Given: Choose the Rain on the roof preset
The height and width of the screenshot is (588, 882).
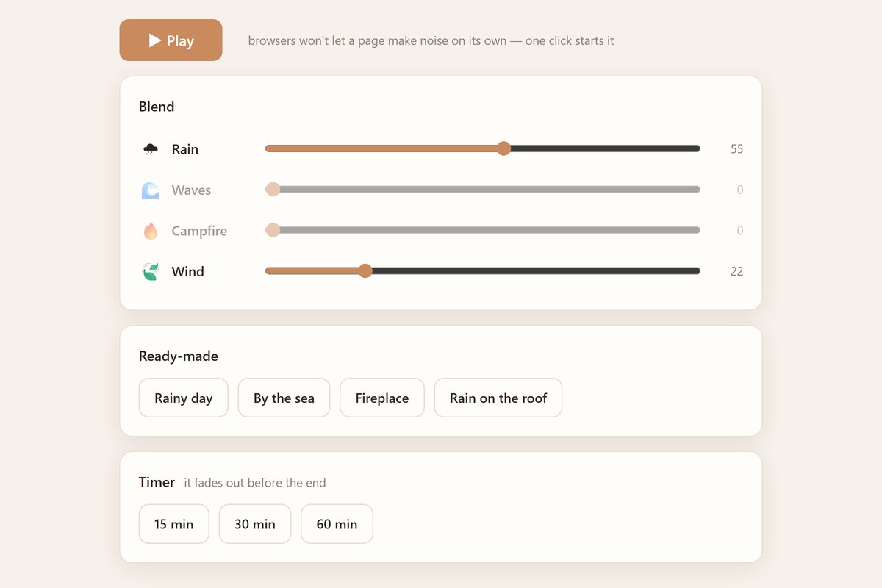Looking at the screenshot, I should pyautogui.click(x=498, y=398).
